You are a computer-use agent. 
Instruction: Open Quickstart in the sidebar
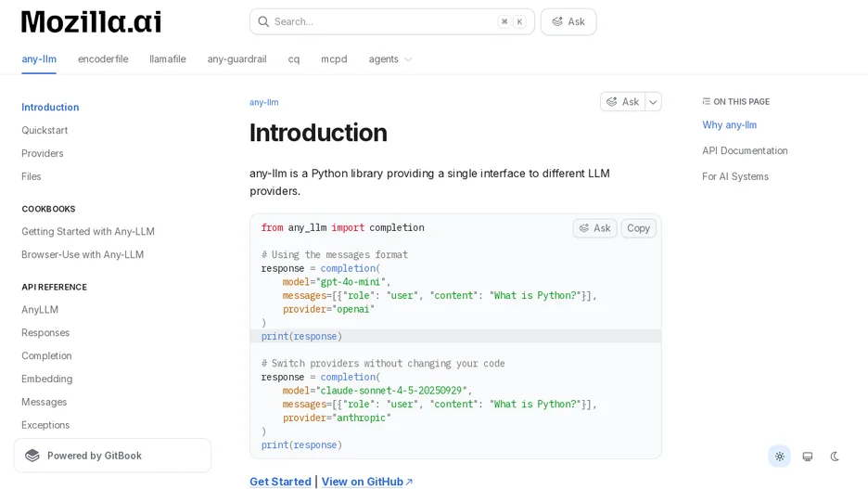click(x=45, y=130)
